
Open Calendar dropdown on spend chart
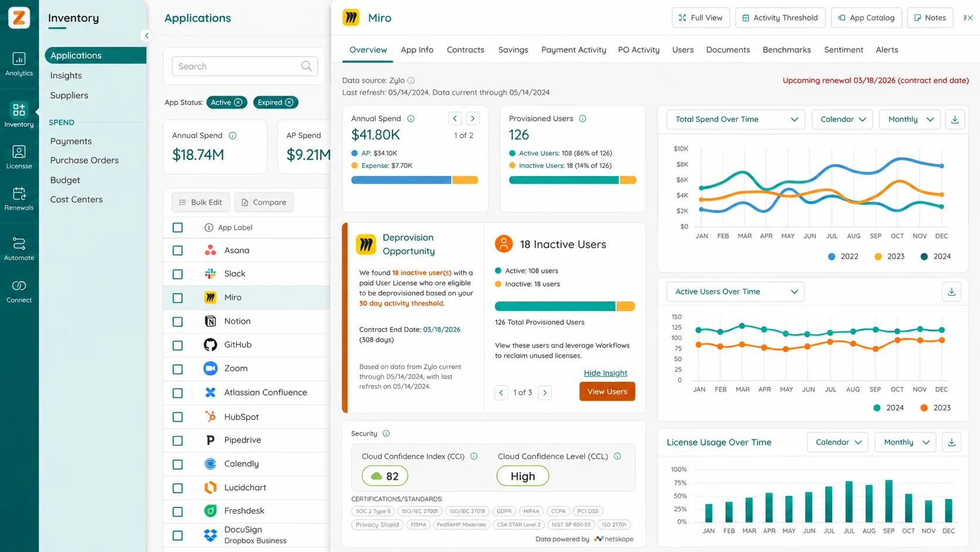(843, 120)
